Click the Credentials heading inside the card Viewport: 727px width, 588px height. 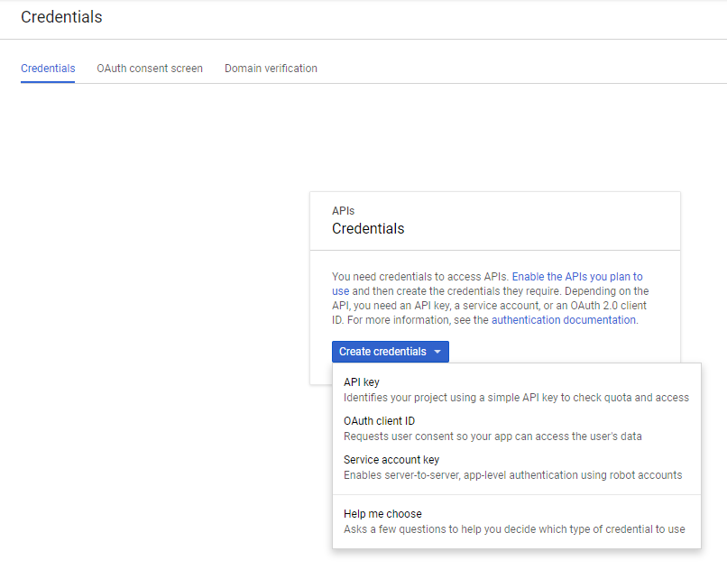368,229
